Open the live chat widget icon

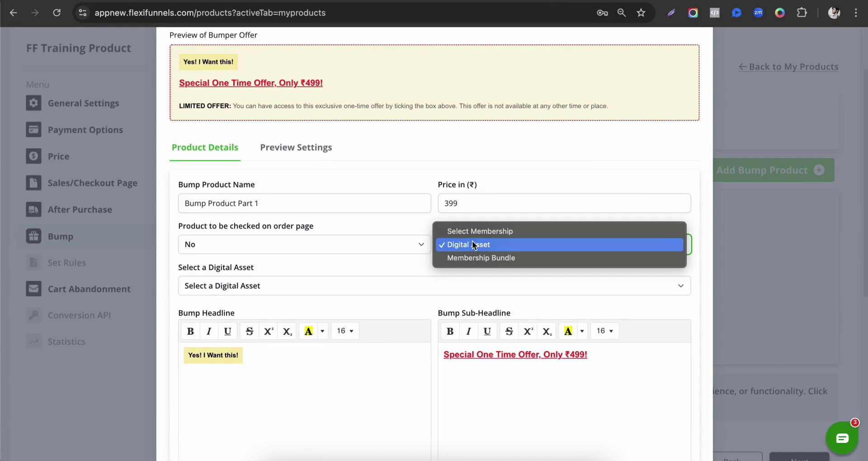tap(842, 438)
